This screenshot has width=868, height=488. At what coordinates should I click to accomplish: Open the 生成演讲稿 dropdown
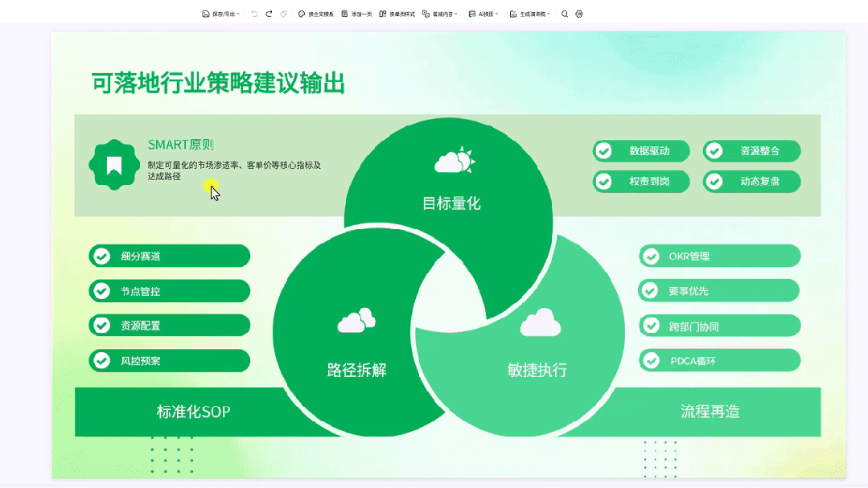(x=530, y=14)
